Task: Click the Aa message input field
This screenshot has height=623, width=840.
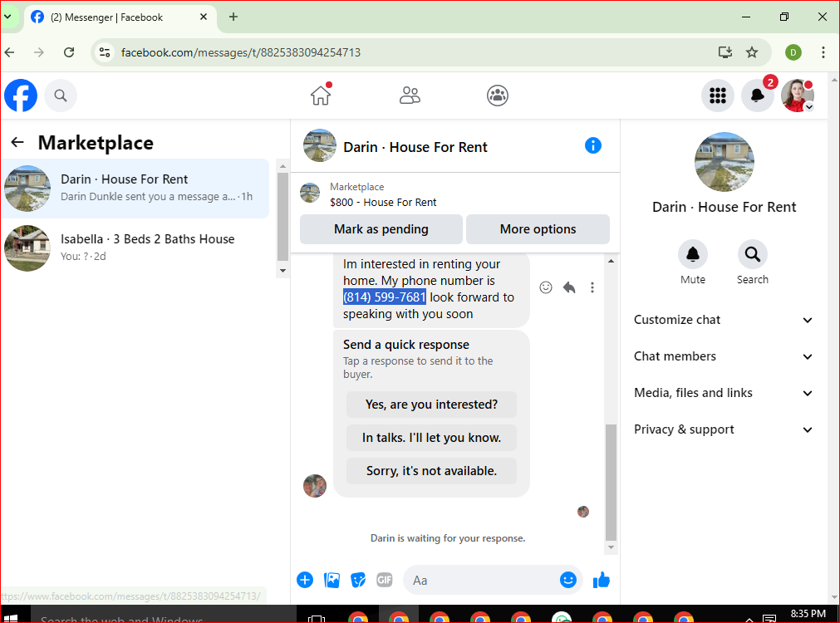Action: [482, 580]
